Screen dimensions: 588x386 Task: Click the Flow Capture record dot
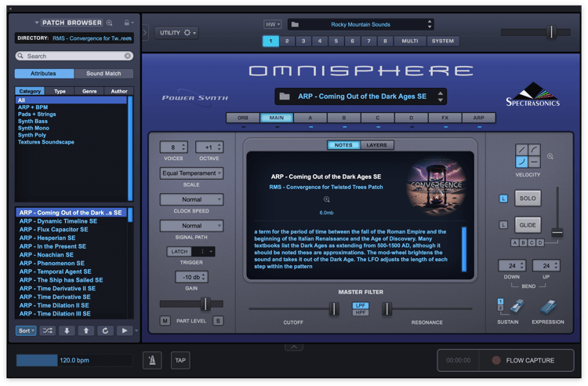click(496, 360)
